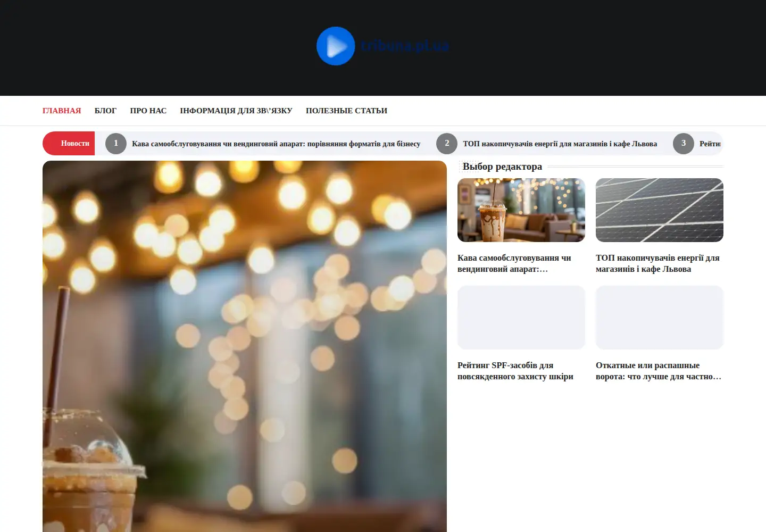This screenshot has height=532, width=766.
Task: Open the solar panels thumbnail
Action: 660,210
